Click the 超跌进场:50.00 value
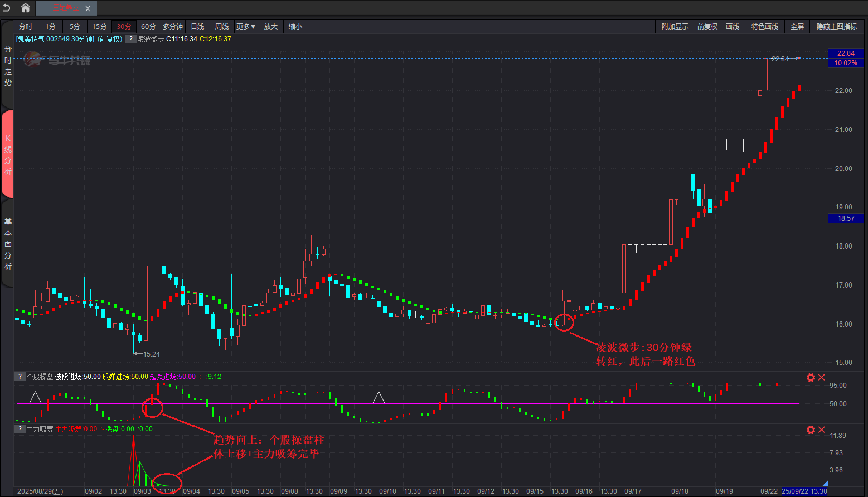 [173, 377]
